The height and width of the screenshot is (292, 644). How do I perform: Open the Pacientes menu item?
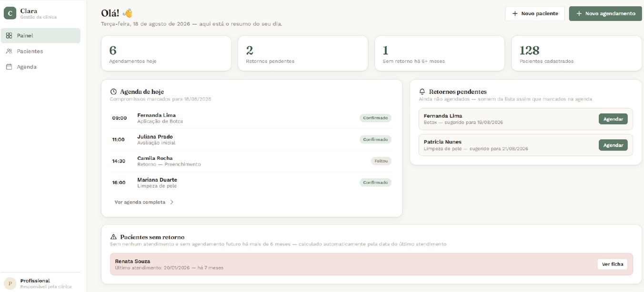click(40, 51)
